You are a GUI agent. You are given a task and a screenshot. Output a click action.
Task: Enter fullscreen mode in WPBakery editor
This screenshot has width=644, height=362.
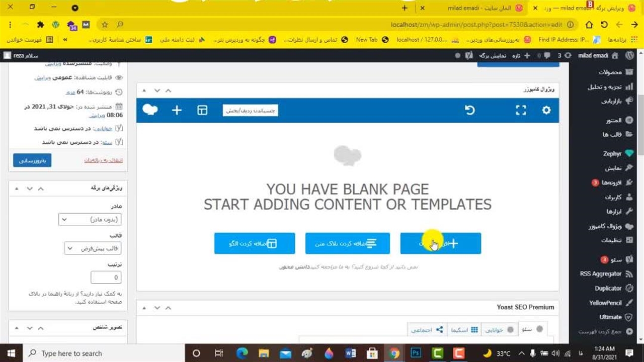pyautogui.click(x=521, y=110)
